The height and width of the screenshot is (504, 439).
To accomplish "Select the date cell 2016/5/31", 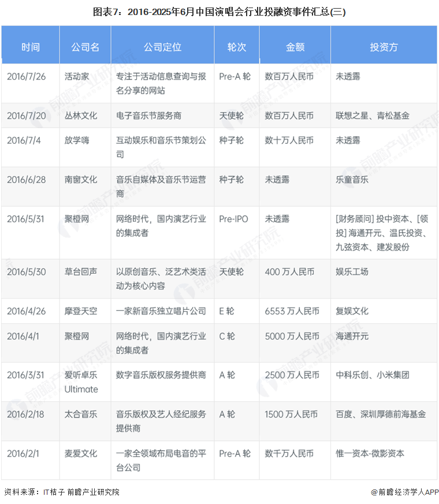I will [x=25, y=219].
